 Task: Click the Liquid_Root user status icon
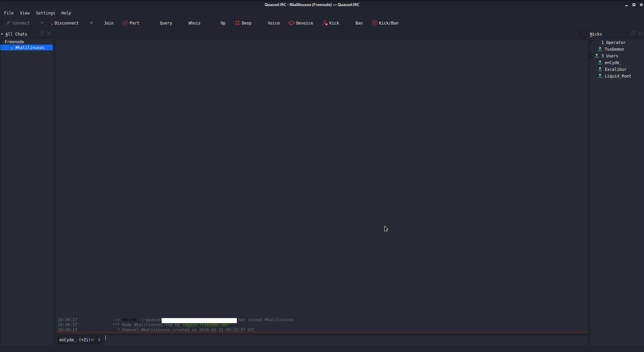click(600, 76)
